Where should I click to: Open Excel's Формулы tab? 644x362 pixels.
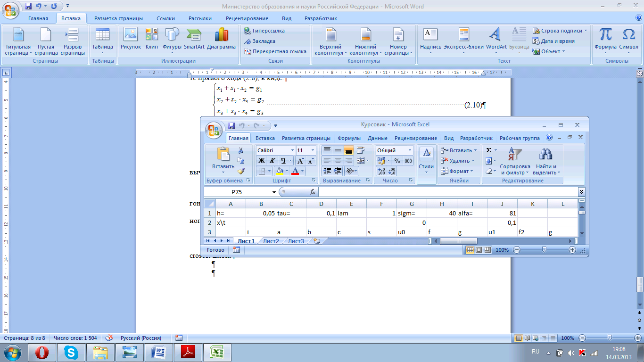click(349, 138)
